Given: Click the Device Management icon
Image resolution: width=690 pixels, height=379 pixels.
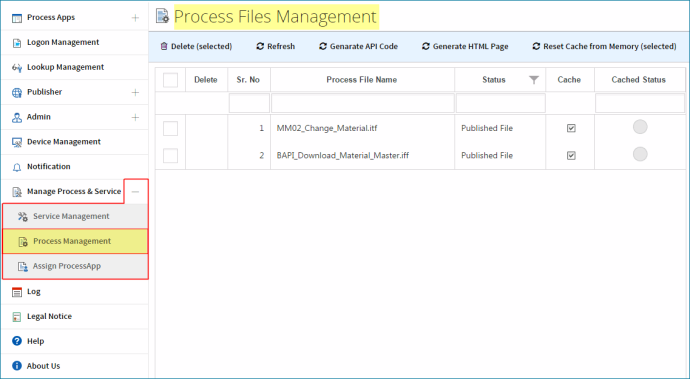Looking at the screenshot, I should [x=17, y=142].
